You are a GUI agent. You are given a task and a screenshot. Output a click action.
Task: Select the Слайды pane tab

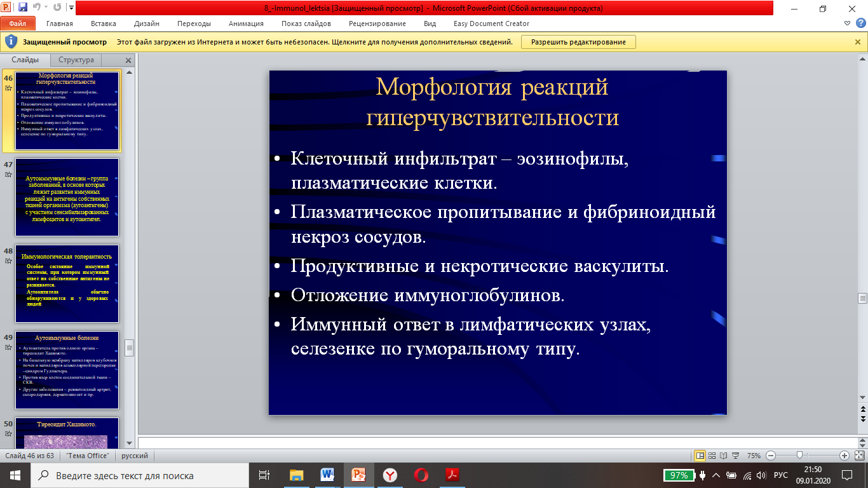coord(25,60)
